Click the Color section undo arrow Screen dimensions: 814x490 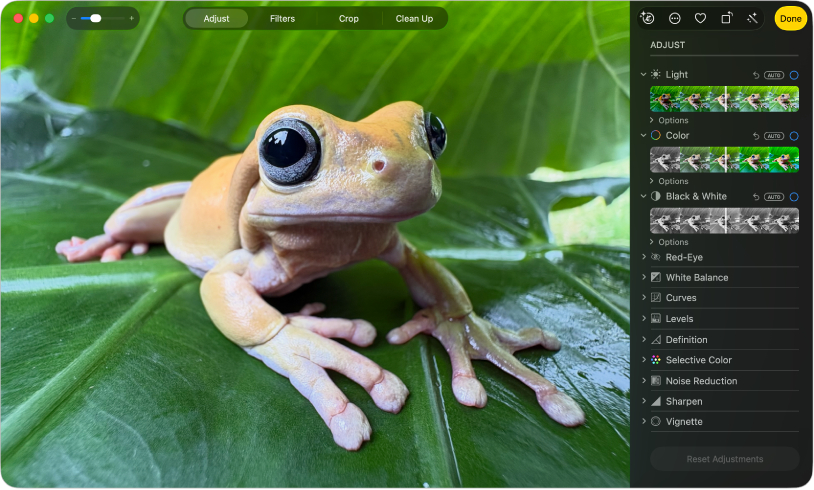point(756,136)
